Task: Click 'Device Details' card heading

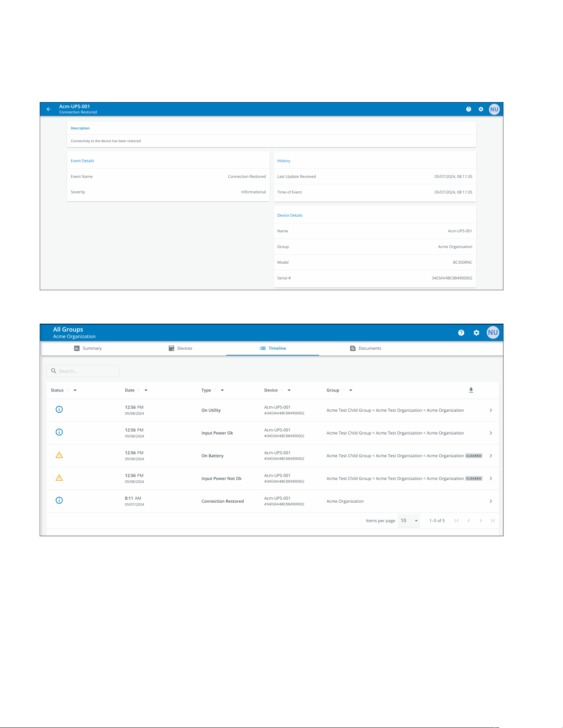Action: pos(290,215)
